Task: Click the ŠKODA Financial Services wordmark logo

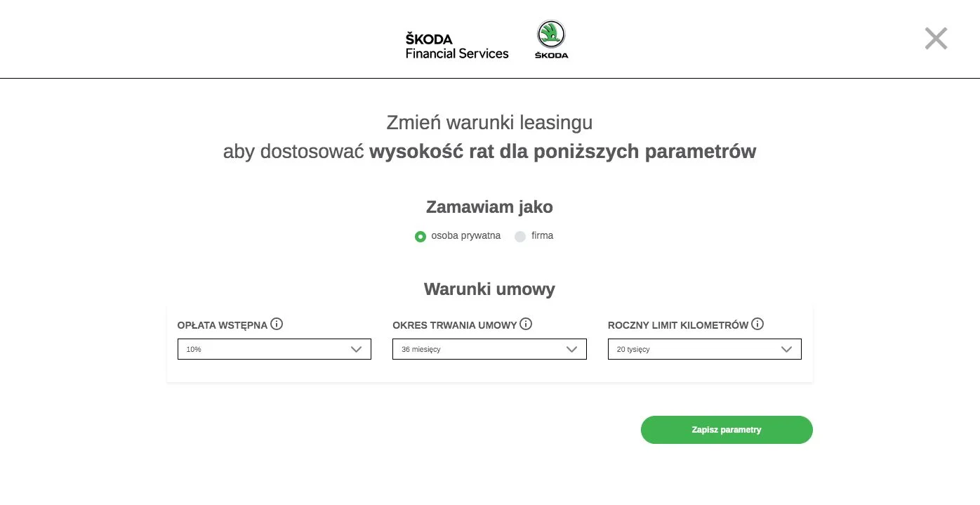Action: pos(457,46)
